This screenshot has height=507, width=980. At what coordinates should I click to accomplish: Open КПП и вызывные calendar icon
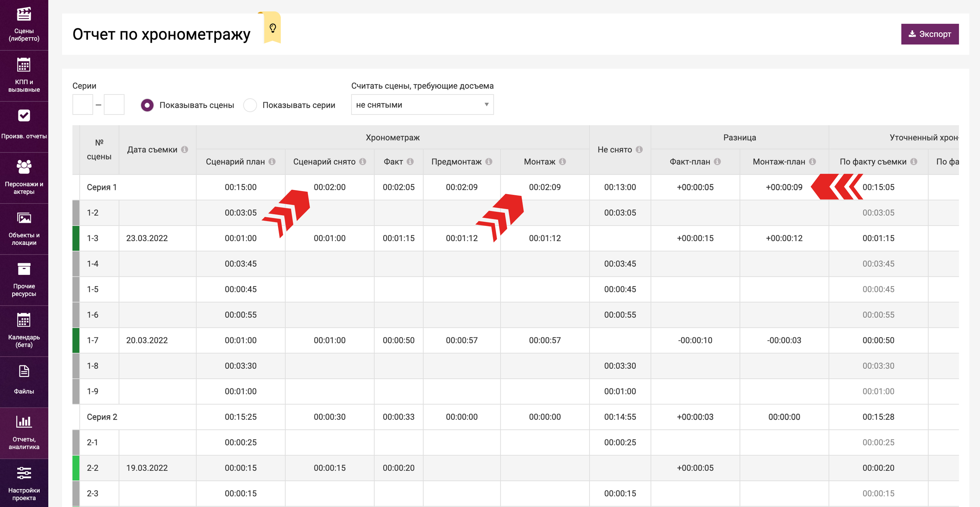[x=24, y=65]
